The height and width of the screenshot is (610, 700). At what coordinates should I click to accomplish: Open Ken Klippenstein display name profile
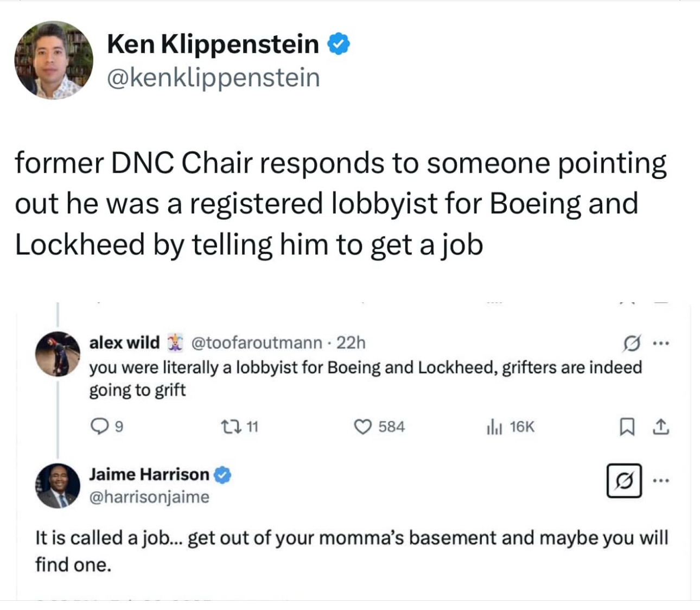(x=213, y=44)
